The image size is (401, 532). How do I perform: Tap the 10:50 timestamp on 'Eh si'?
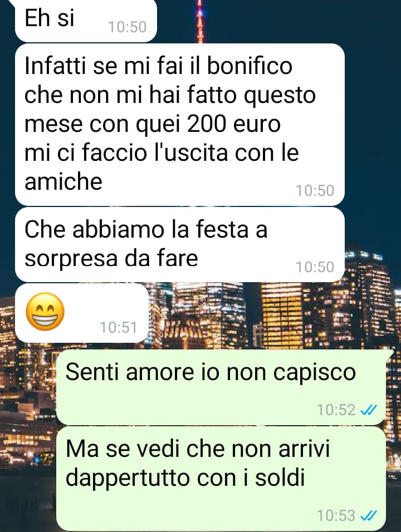click(x=128, y=27)
